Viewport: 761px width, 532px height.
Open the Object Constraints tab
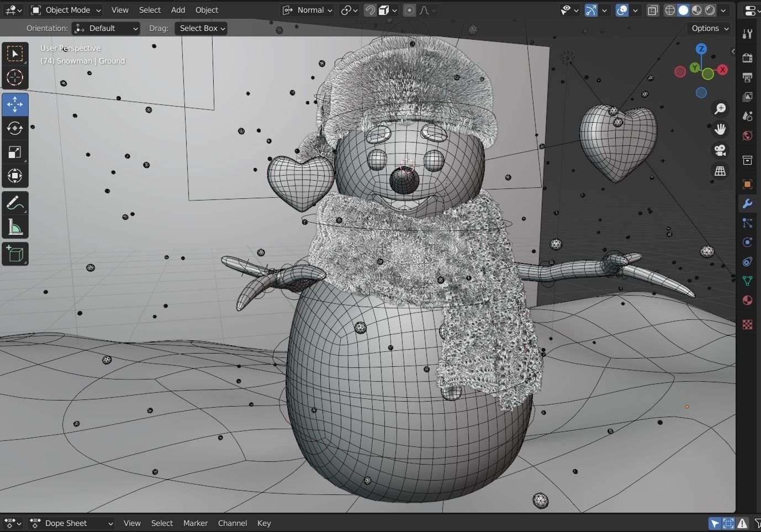(747, 261)
